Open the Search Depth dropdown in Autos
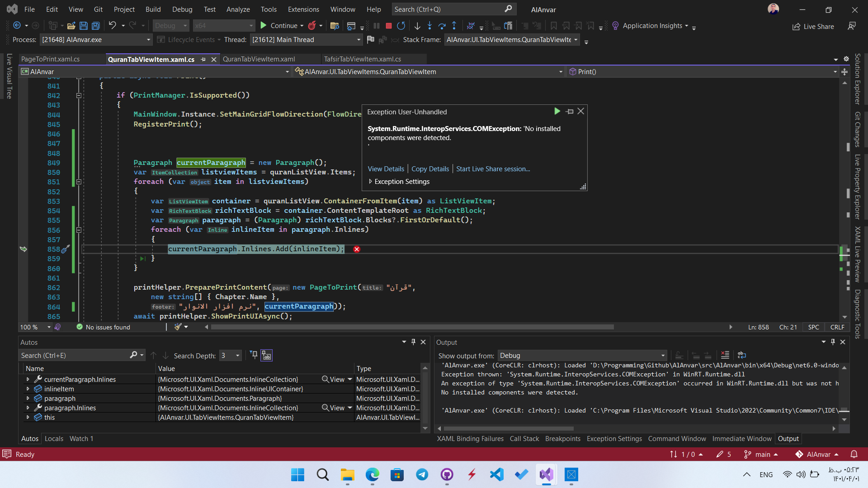The height and width of the screenshot is (488, 868). (236, 356)
